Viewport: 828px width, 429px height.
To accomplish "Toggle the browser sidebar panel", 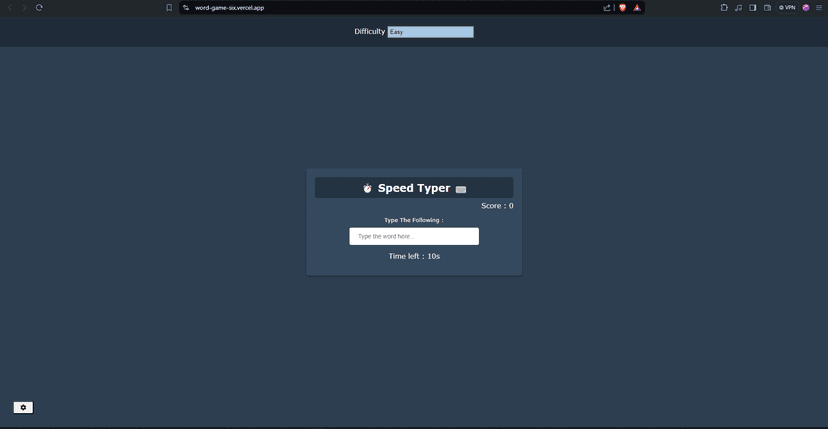I will point(753,7).
